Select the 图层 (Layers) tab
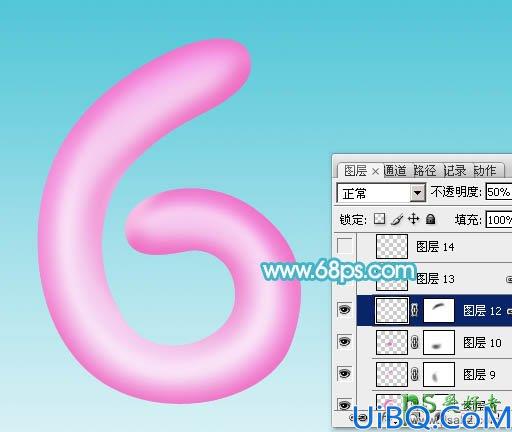 [356, 171]
